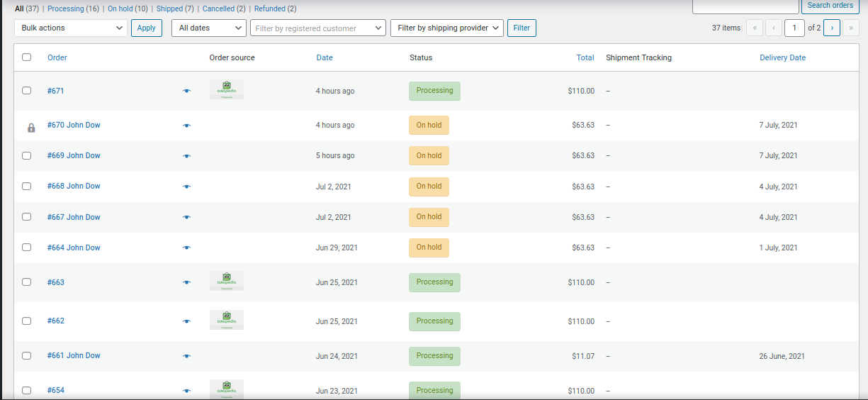
Task: Preview order #661 John Dow eye icon
Action: coord(186,356)
